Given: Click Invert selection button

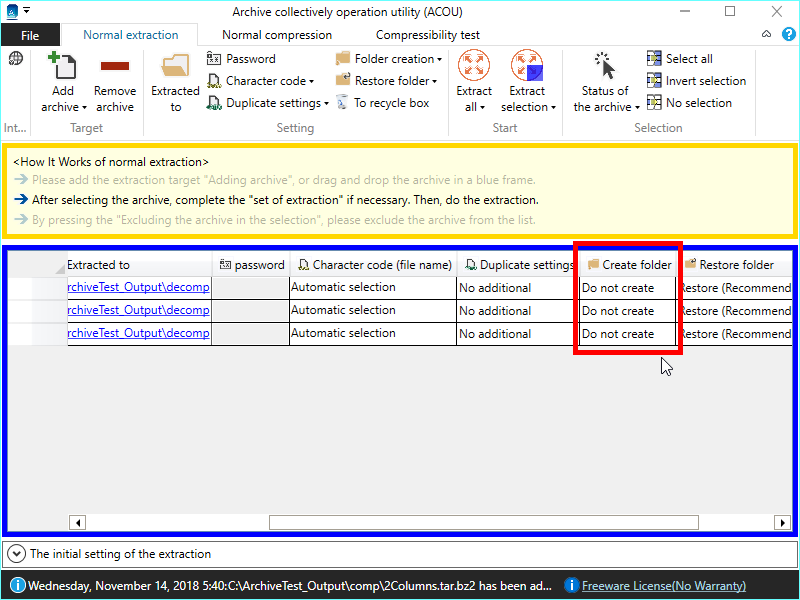Looking at the screenshot, I should (x=696, y=81).
